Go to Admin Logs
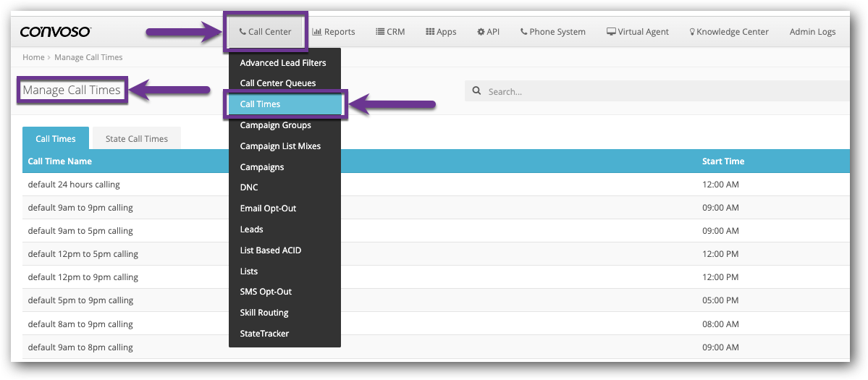The height and width of the screenshot is (380, 868). (812, 32)
